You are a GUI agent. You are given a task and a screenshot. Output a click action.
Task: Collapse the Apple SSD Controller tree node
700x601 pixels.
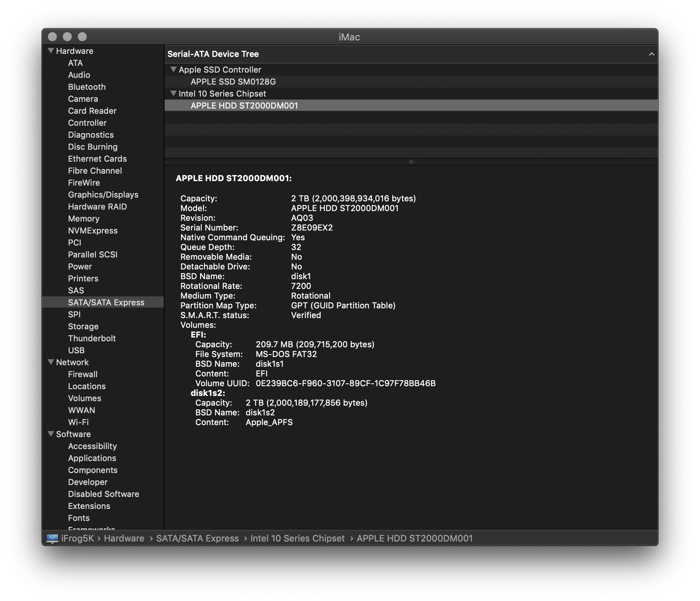pos(173,69)
